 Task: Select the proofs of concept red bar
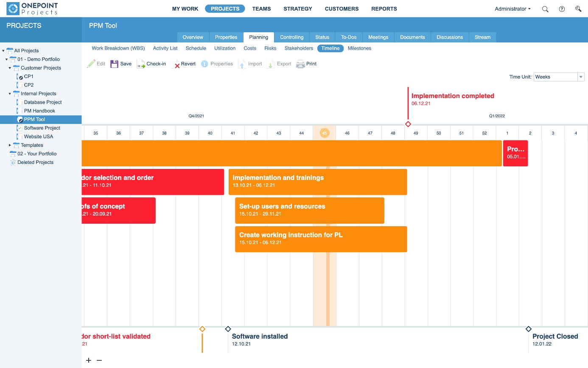click(x=118, y=211)
